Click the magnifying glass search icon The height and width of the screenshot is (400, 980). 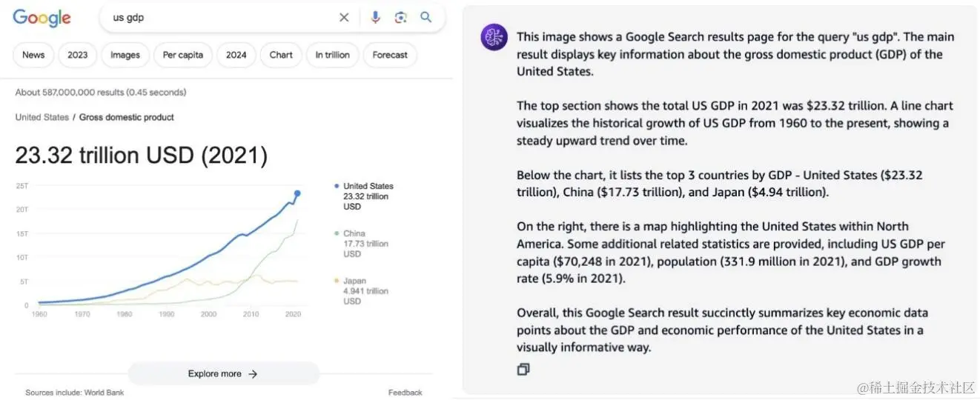coord(426,17)
